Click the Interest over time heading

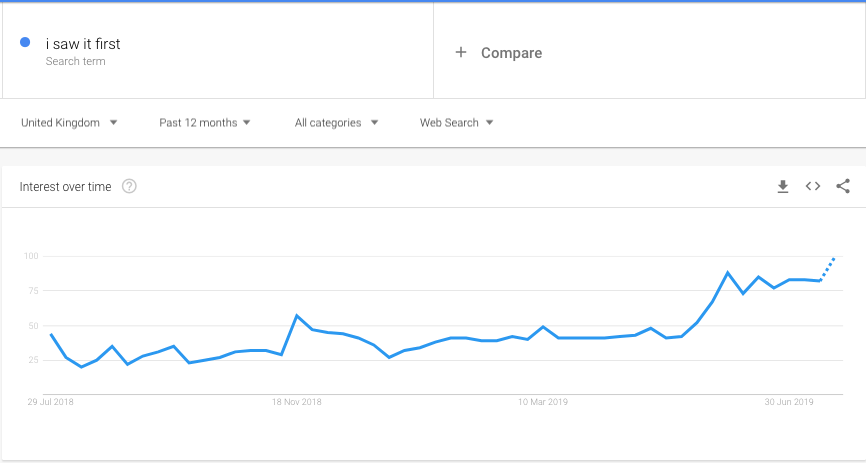65,187
